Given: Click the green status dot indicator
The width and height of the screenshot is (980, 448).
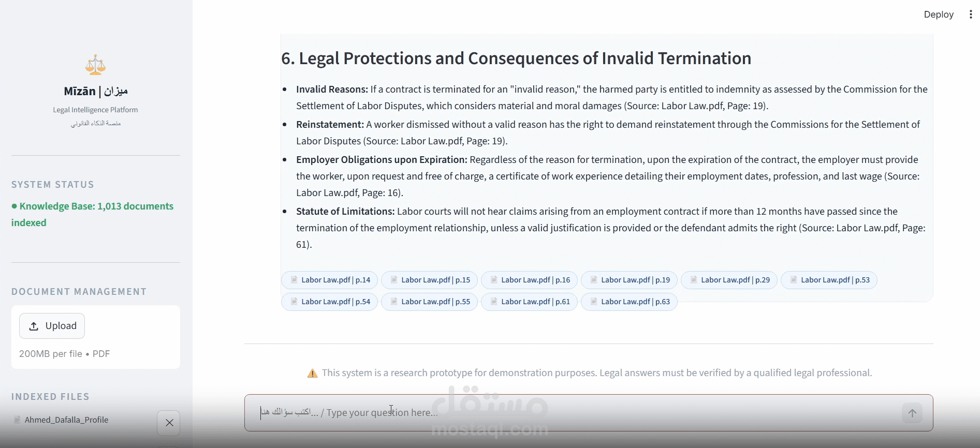Looking at the screenshot, I should click(x=14, y=206).
